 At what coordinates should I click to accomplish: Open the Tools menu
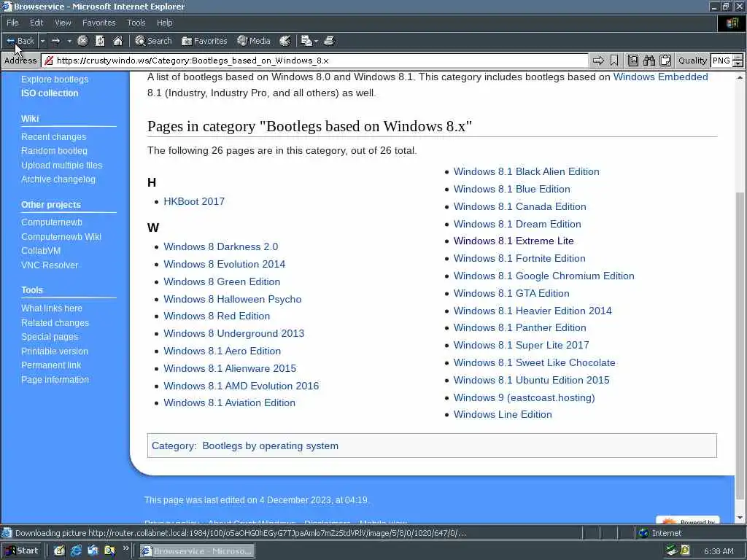[136, 23]
